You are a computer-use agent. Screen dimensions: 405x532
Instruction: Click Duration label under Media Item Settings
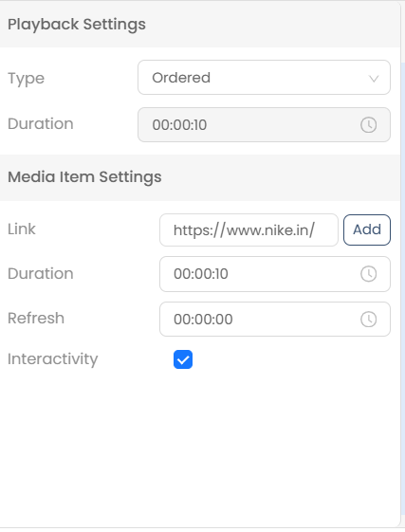[41, 273]
